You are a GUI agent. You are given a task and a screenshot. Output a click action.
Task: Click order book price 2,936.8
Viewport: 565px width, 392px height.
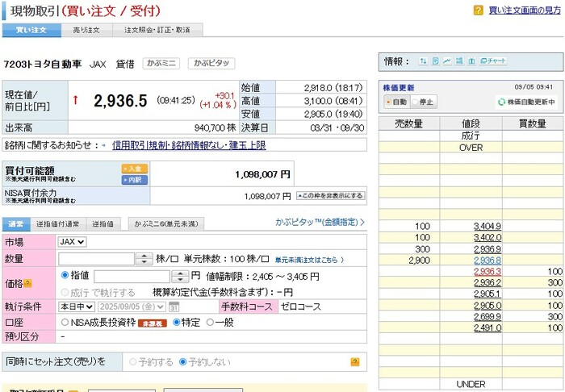click(488, 261)
